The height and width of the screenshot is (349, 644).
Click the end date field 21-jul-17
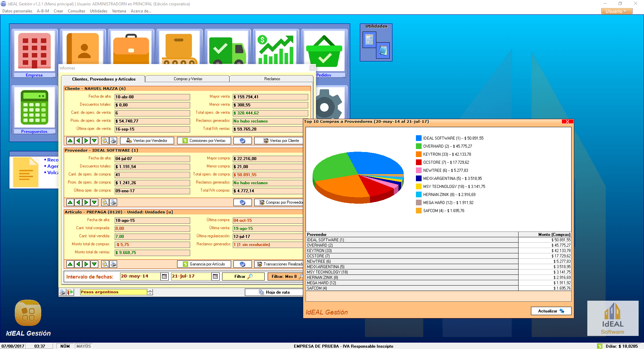(191, 276)
